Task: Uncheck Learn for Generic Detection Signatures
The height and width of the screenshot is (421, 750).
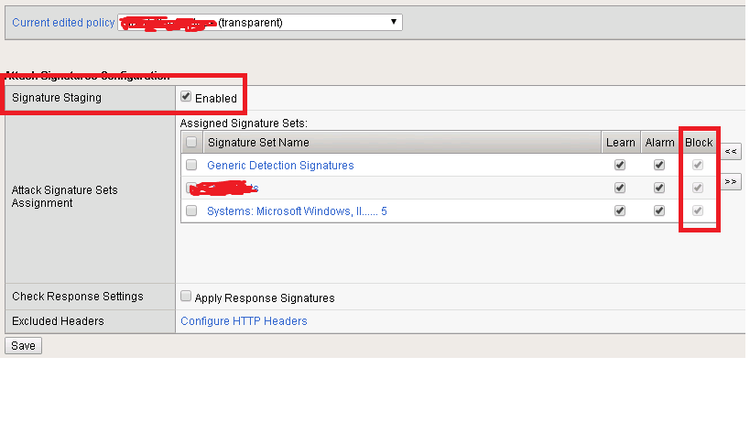Action: click(x=620, y=165)
